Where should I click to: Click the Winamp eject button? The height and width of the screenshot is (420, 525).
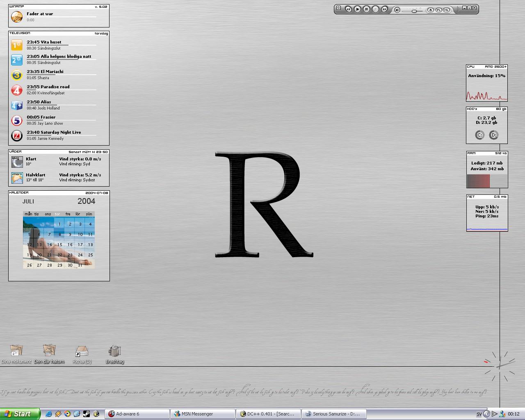pyautogui.click(x=430, y=10)
